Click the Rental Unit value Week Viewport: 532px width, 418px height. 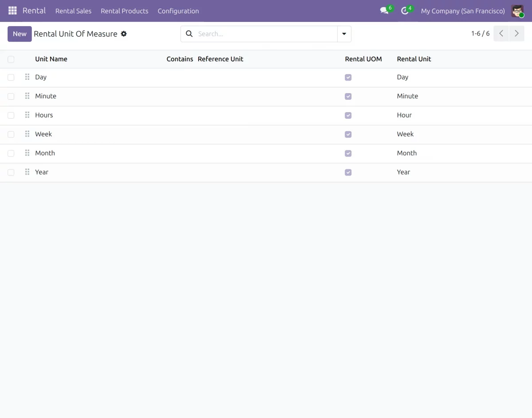coord(405,134)
